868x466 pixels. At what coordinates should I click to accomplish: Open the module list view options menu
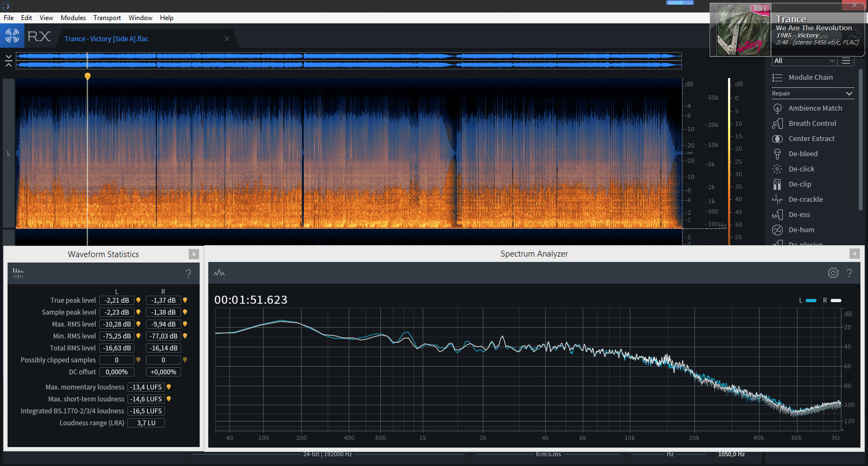(x=846, y=61)
